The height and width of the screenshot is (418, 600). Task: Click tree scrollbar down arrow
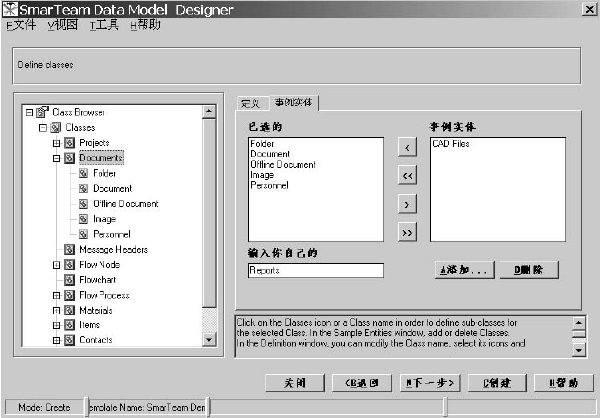pyautogui.click(x=209, y=339)
